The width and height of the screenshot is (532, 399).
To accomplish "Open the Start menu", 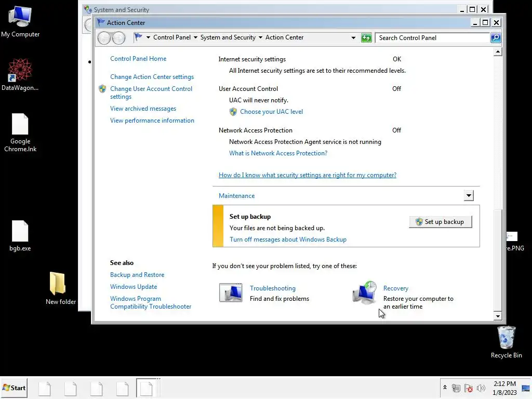I will [14, 388].
